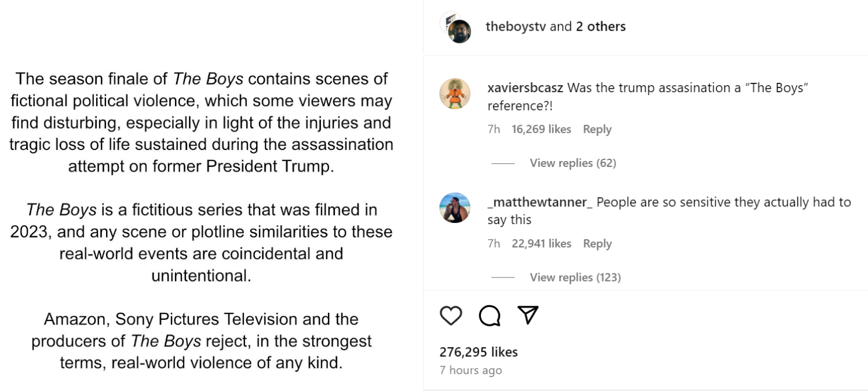Click the "2 others" collaborators link
Viewport: 868px width, 391px height.
point(600,27)
